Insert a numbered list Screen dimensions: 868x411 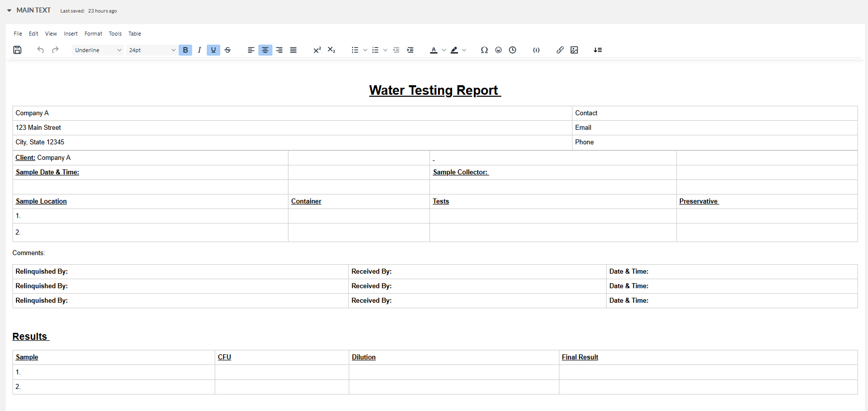tap(375, 50)
